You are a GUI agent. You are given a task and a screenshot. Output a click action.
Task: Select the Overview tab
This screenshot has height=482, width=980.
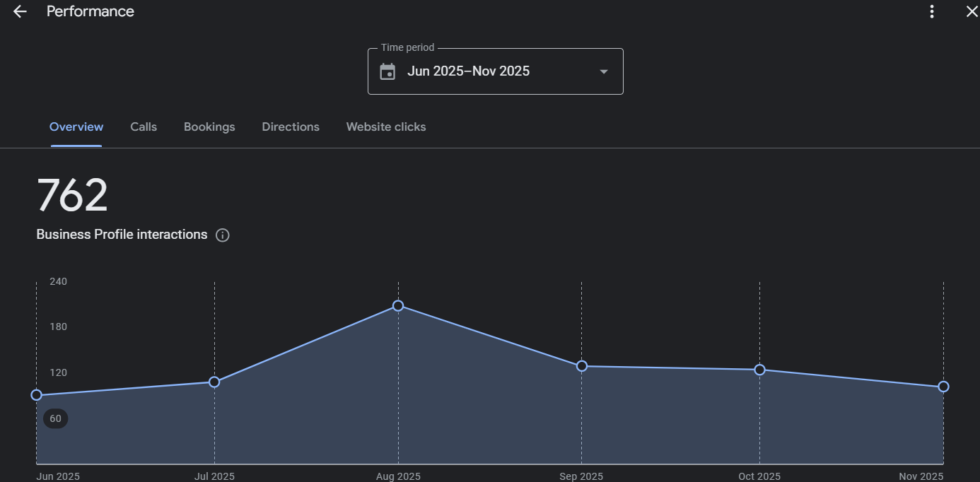pos(76,127)
